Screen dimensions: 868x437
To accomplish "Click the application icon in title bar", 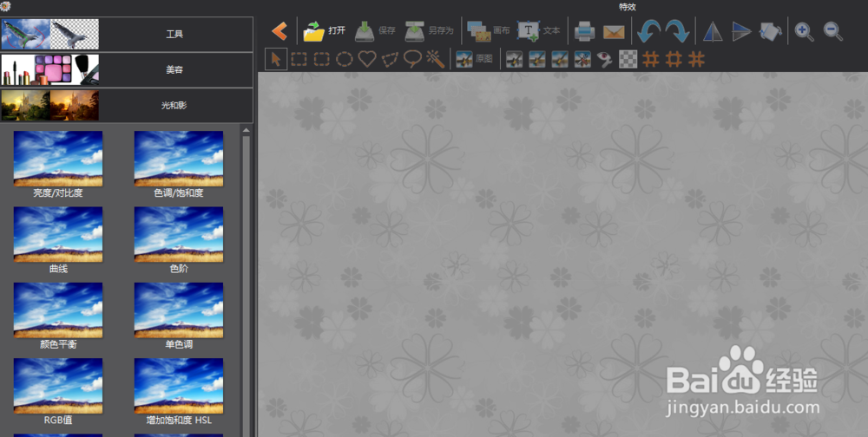I will point(5,7).
